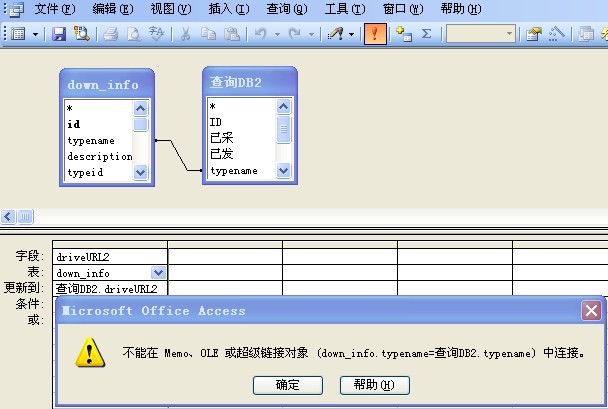Viewport: 608px width, 409px height.
Task: Select the 查询DB2 table title bar
Action: click(250, 82)
